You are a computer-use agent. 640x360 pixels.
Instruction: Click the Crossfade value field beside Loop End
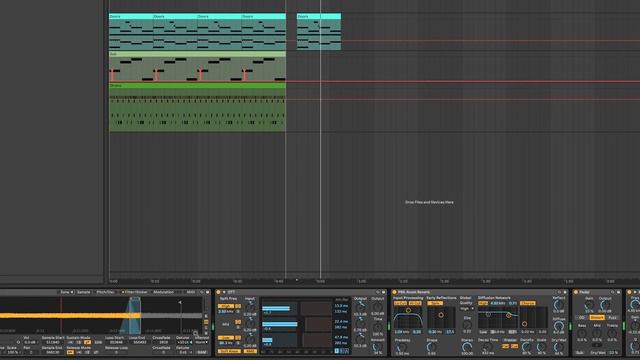point(163,342)
